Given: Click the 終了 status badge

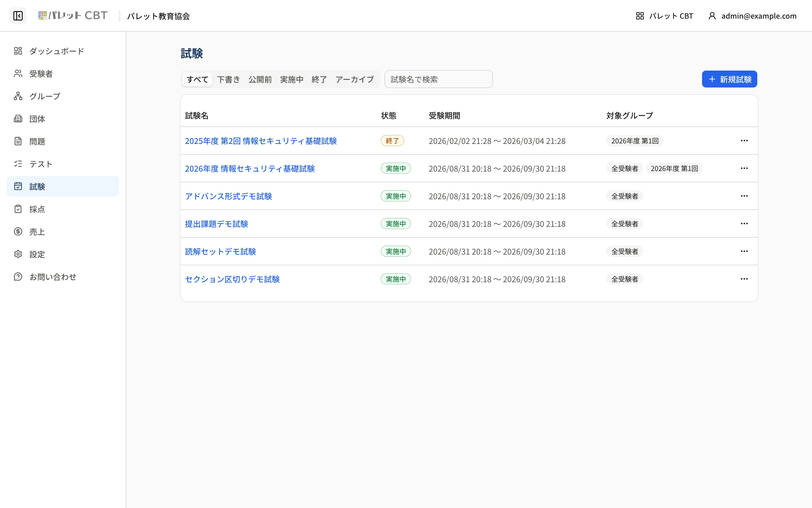Looking at the screenshot, I should point(392,141).
